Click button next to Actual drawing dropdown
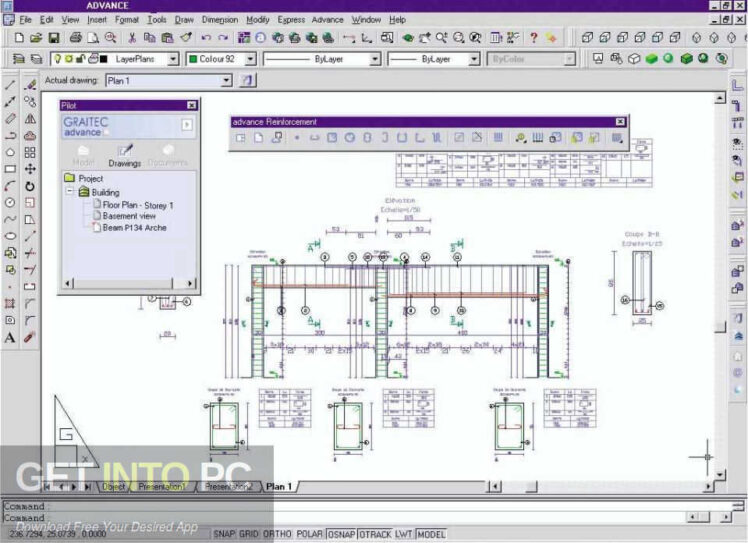Viewport: 748px width, 543px height. click(247, 80)
